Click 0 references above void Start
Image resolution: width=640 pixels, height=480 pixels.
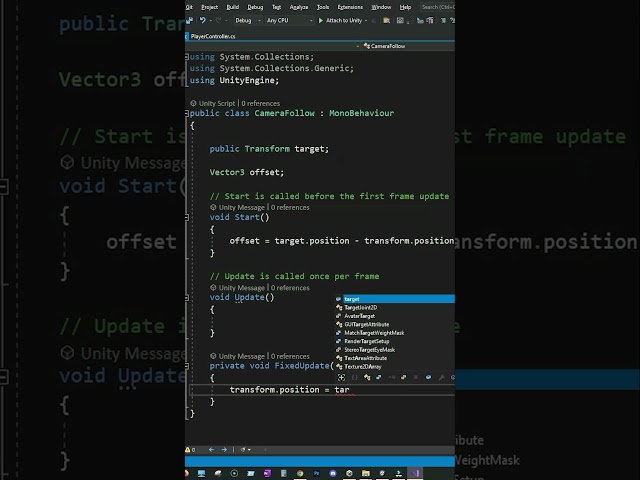coord(290,207)
